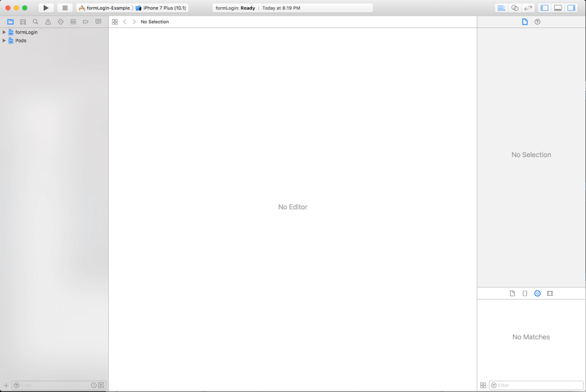Open the iPhone 7 Plus destination menu

pyautogui.click(x=161, y=8)
